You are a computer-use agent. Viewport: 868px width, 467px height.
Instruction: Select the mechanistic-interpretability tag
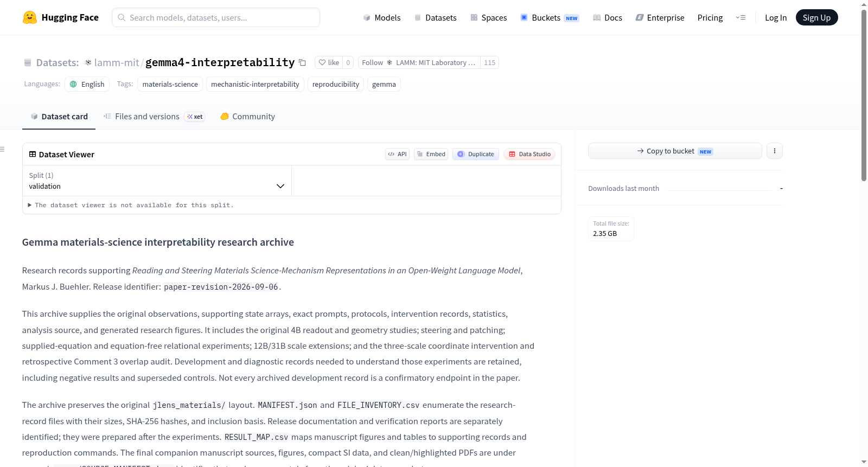point(255,84)
